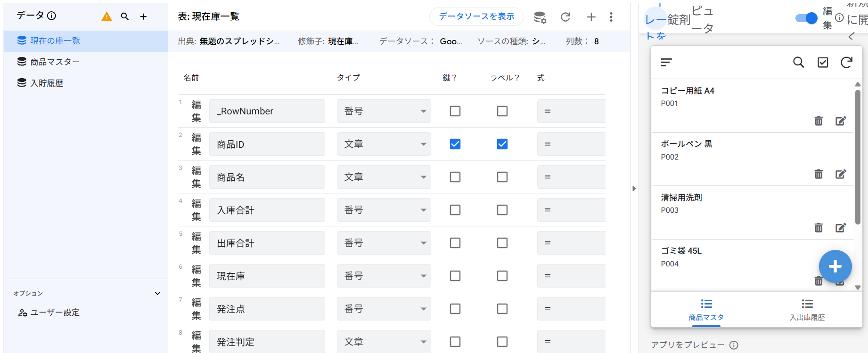Open type dropdown for 商品名
The height and width of the screenshot is (353, 868).
pos(384,177)
